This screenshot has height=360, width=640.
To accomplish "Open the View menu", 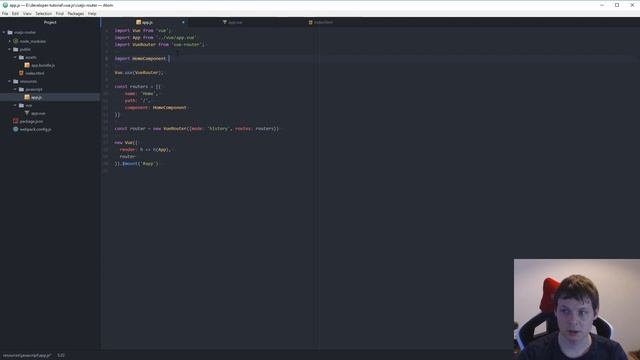I will click(x=27, y=13).
